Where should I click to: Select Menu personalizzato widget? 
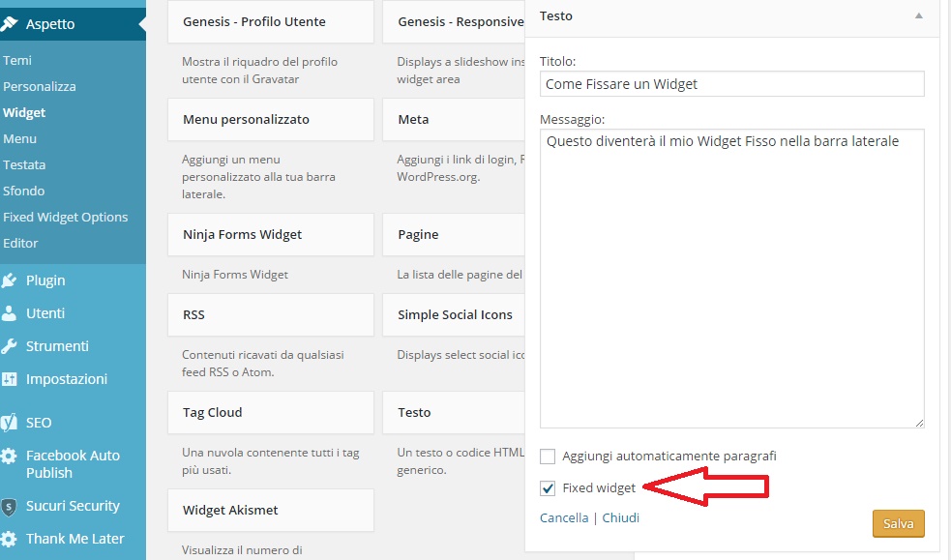tap(271, 119)
